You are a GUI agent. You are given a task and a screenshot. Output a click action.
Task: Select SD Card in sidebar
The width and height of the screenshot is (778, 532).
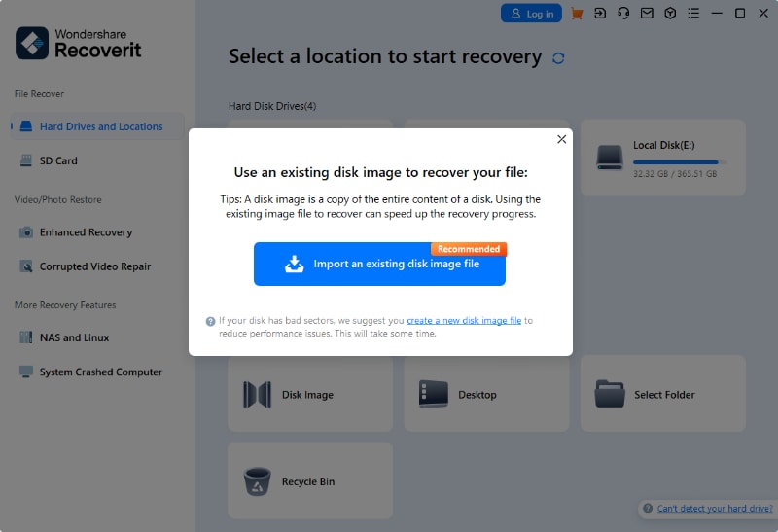pos(58,160)
